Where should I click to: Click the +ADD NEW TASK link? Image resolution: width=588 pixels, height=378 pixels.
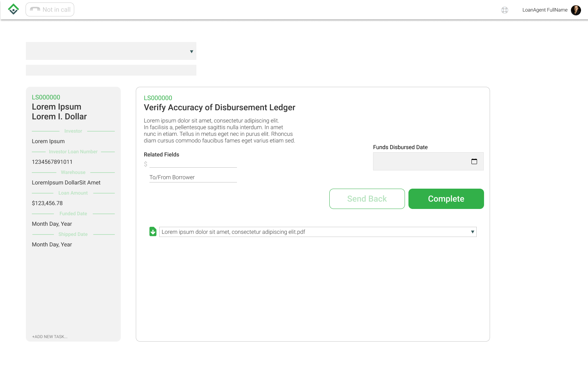(50, 337)
